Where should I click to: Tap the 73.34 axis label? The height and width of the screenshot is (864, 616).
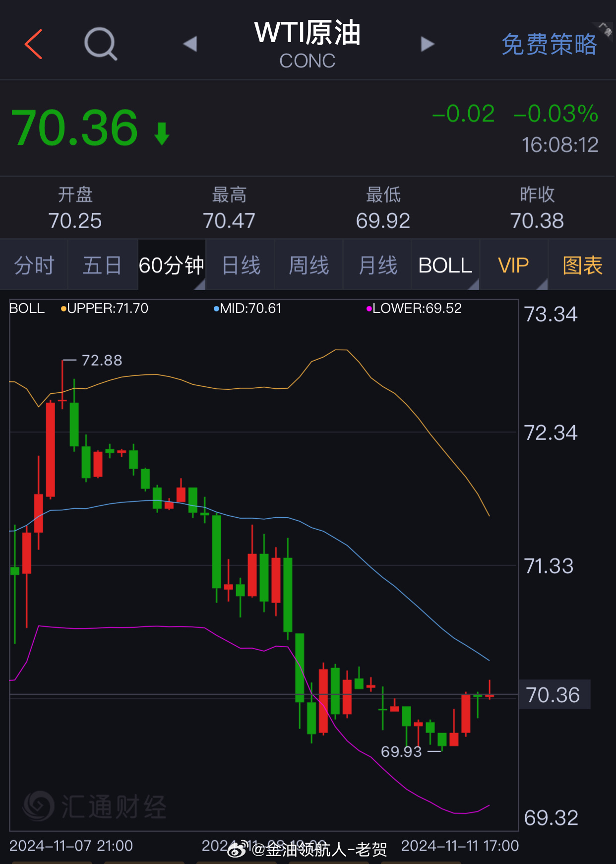point(551,314)
